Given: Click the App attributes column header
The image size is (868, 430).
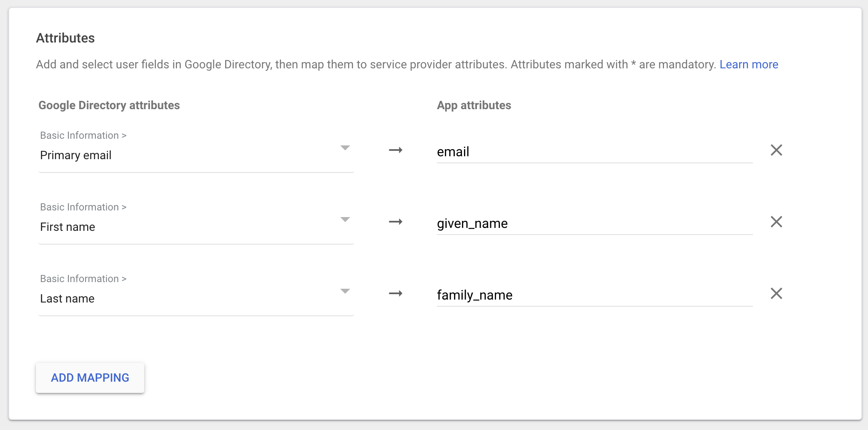Looking at the screenshot, I should click(x=474, y=105).
